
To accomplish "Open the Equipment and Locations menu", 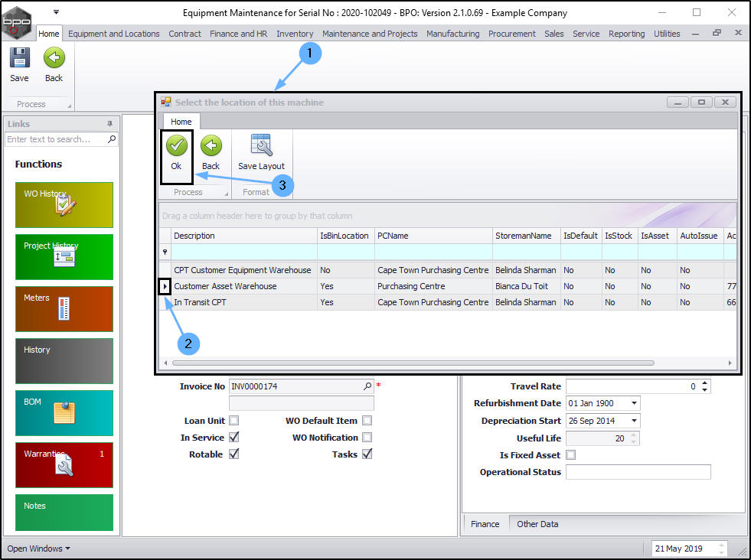I will pyautogui.click(x=114, y=34).
